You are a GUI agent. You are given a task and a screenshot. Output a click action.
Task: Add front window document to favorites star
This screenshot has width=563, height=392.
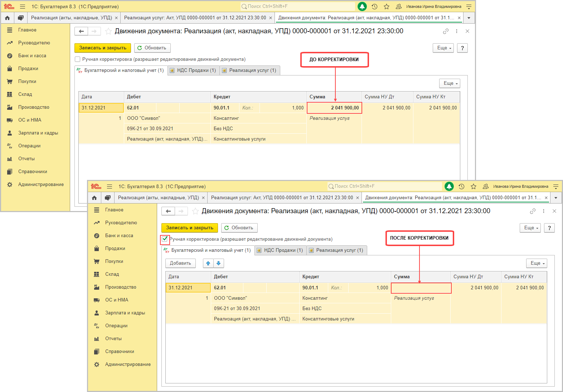pos(195,211)
